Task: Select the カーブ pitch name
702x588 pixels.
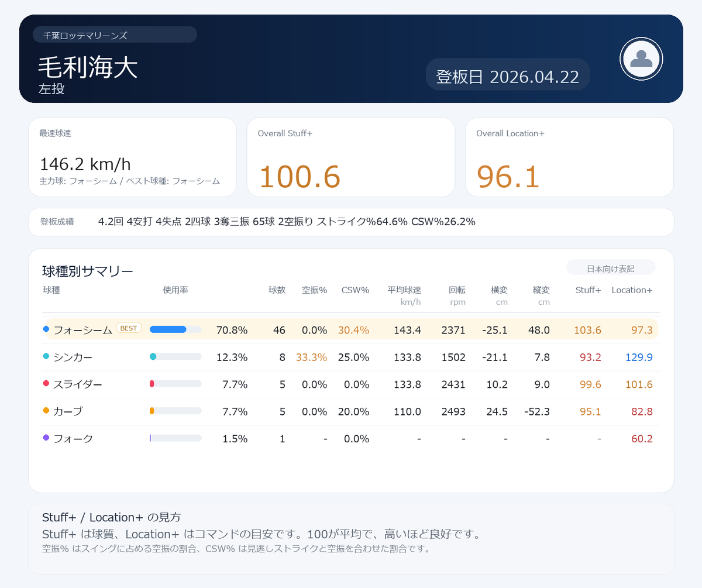Action: [x=68, y=411]
